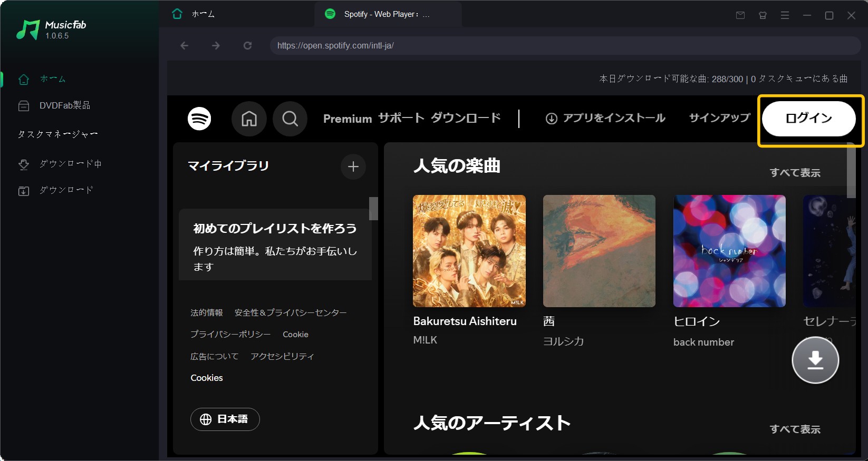Open the ヒロイン album cover

tap(729, 251)
